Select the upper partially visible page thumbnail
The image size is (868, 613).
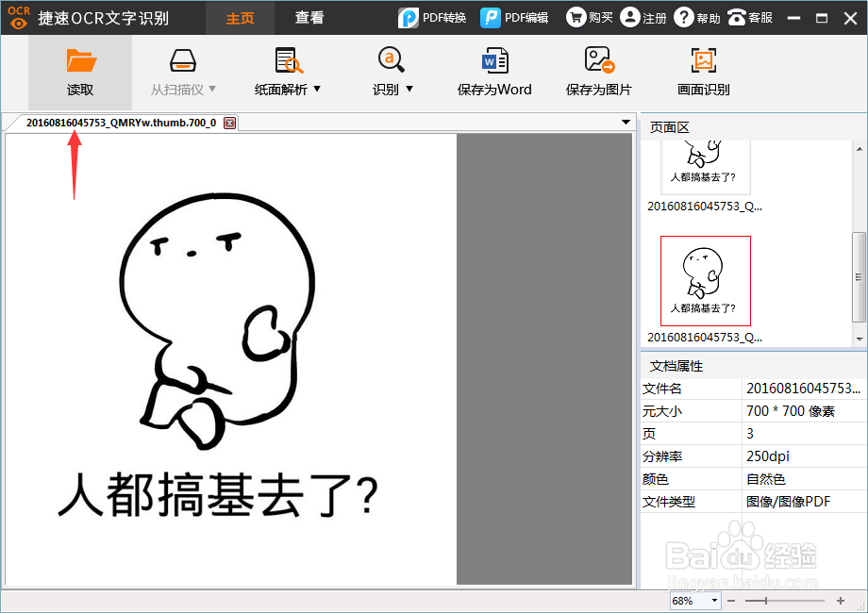tap(706, 167)
